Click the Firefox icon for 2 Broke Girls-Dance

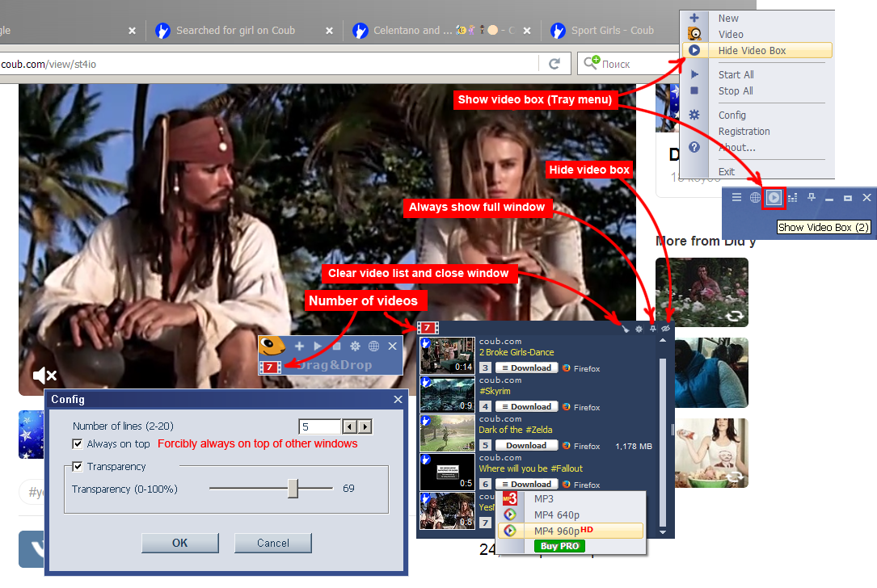[567, 368]
